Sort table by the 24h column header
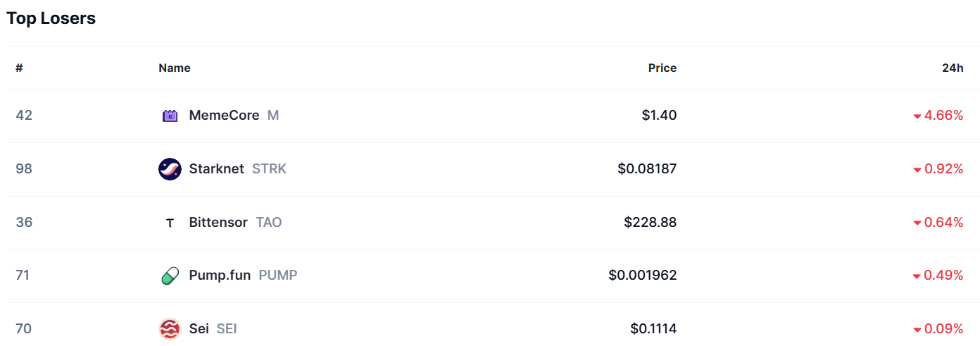 tap(953, 68)
